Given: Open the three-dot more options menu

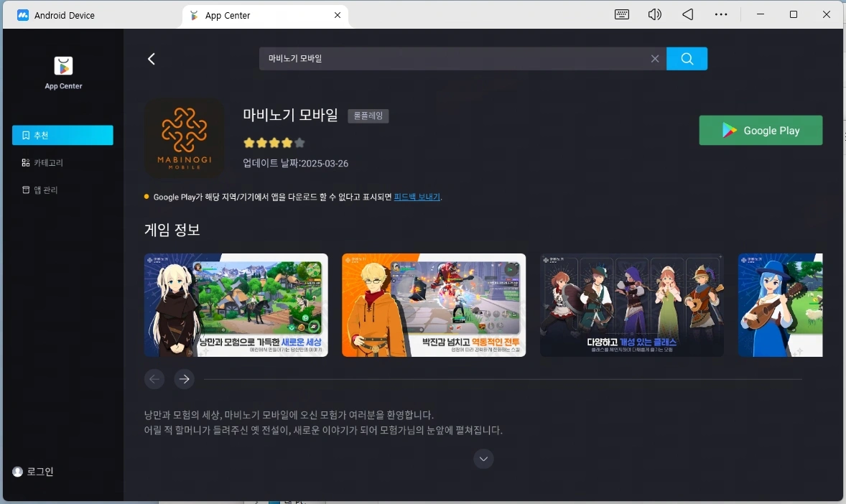Looking at the screenshot, I should pos(721,14).
